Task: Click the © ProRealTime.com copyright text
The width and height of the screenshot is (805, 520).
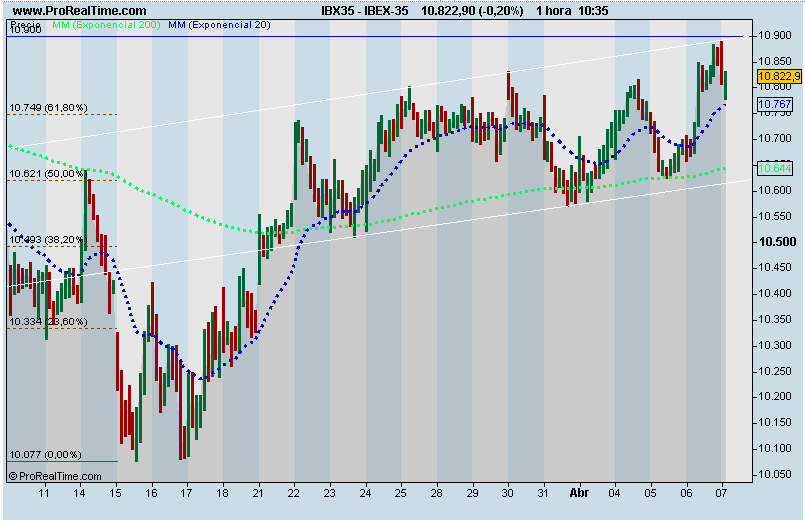Action: [x=55, y=476]
